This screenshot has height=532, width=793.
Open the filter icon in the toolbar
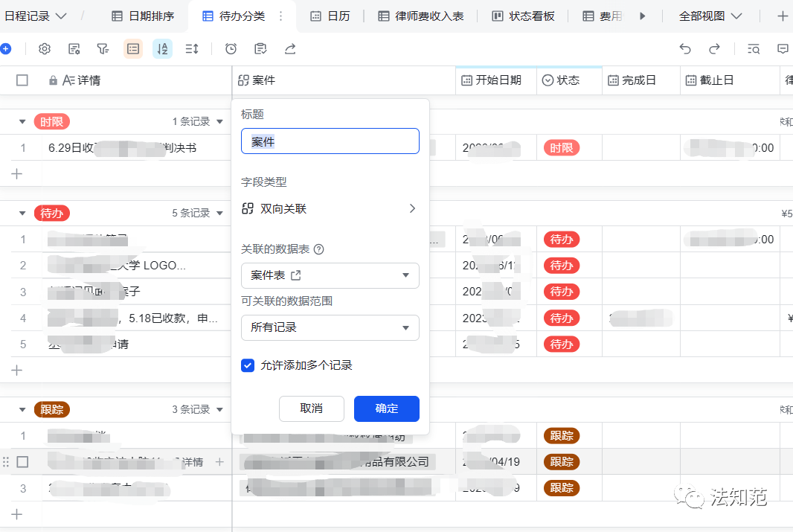click(103, 48)
